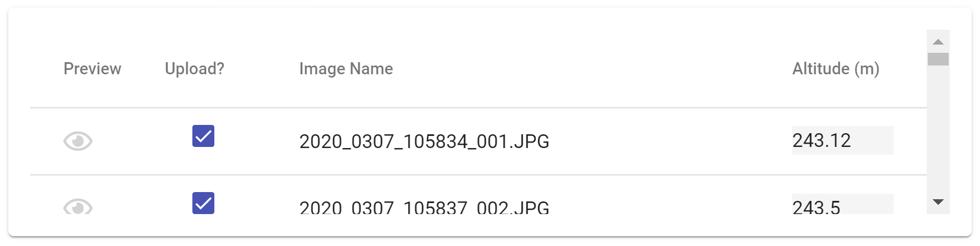Grab the table scrollbar thumb
The height and width of the screenshot is (246, 980).
[x=938, y=59]
